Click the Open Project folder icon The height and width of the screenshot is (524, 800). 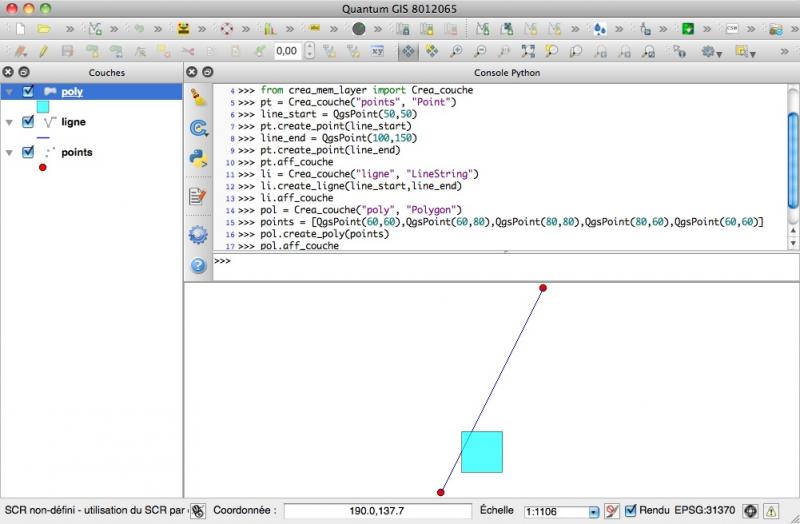pyautogui.click(x=44, y=29)
